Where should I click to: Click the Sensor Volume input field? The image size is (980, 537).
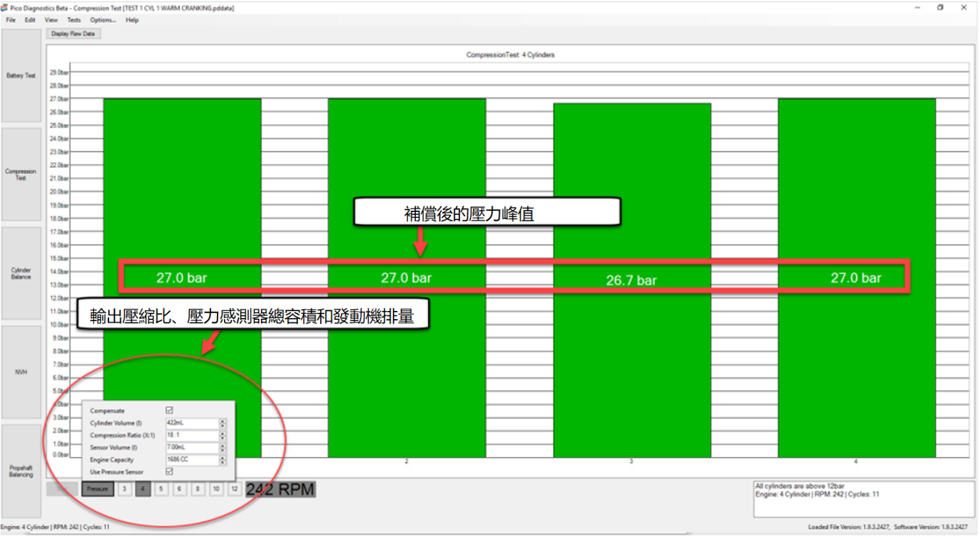tap(192, 448)
